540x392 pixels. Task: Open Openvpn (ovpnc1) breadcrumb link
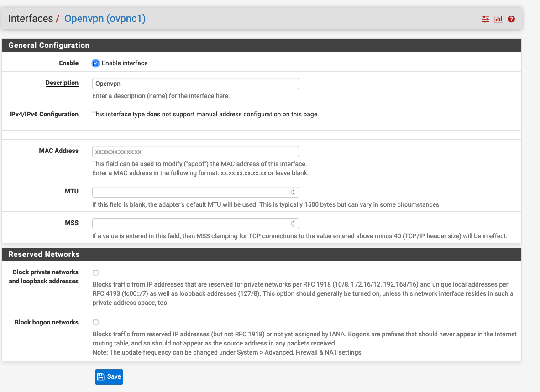pyautogui.click(x=105, y=19)
